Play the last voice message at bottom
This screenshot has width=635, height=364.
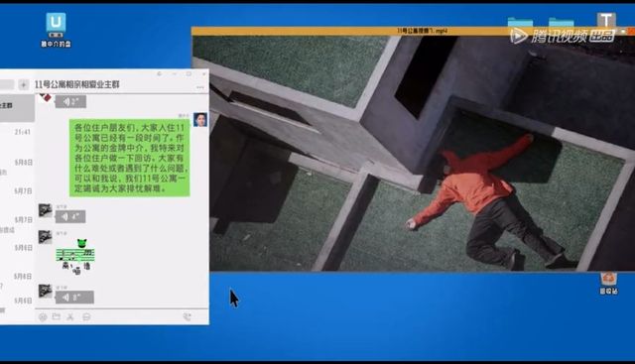[74, 298]
